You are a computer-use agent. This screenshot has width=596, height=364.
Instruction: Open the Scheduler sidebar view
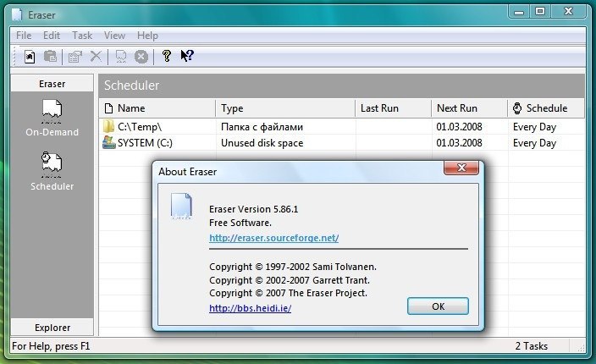[52, 171]
